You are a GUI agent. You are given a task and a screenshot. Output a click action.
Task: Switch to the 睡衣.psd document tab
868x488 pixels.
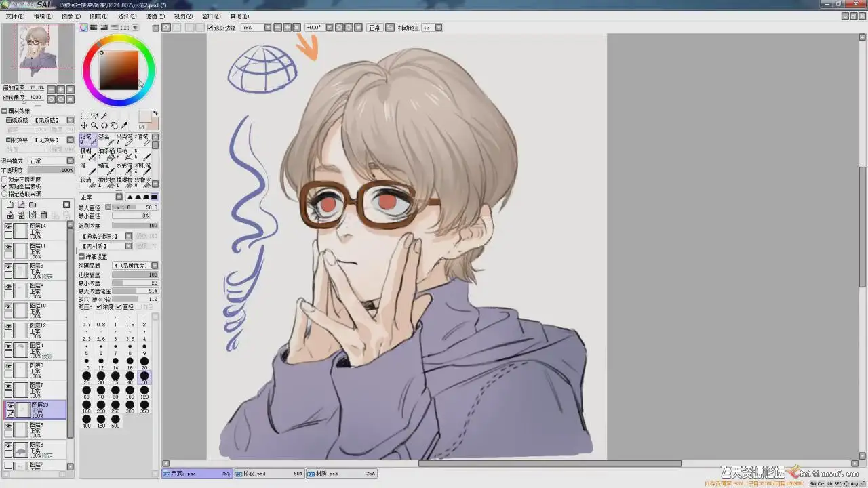(269, 474)
